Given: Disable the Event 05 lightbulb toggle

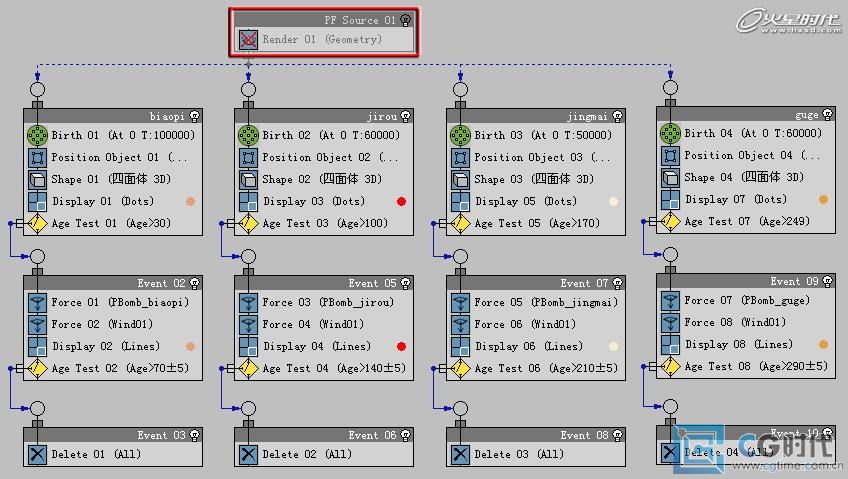Looking at the screenshot, I should [x=406, y=284].
